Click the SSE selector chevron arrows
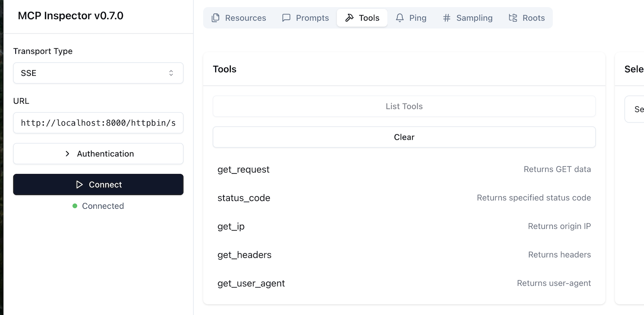 click(x=171, y=73)
